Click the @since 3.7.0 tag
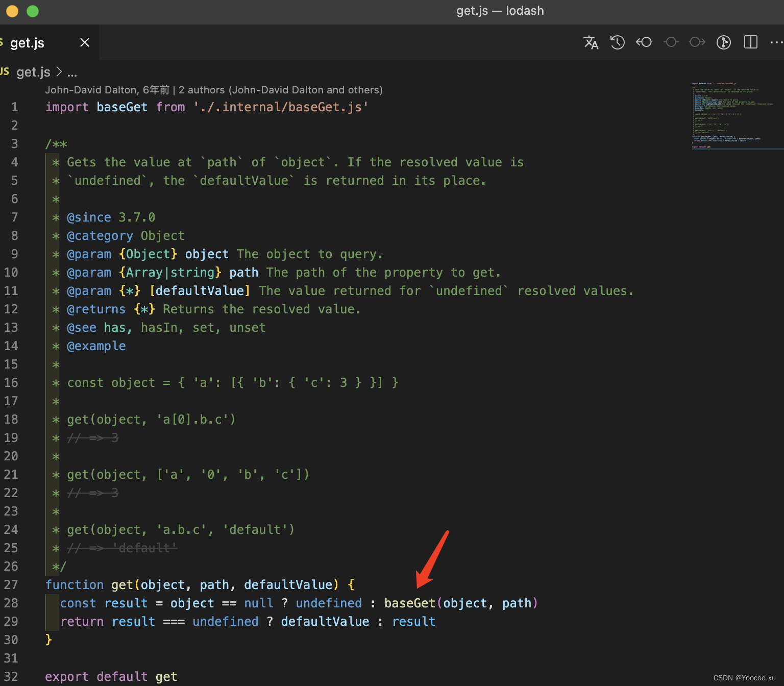Image resolution: width=784 pixels, height=686 pixels. (111, 217)
